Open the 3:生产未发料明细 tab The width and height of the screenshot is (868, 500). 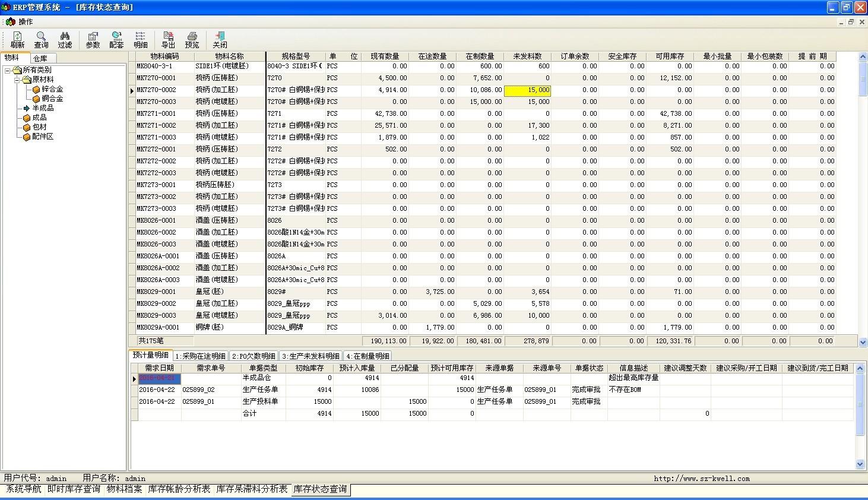311,356
